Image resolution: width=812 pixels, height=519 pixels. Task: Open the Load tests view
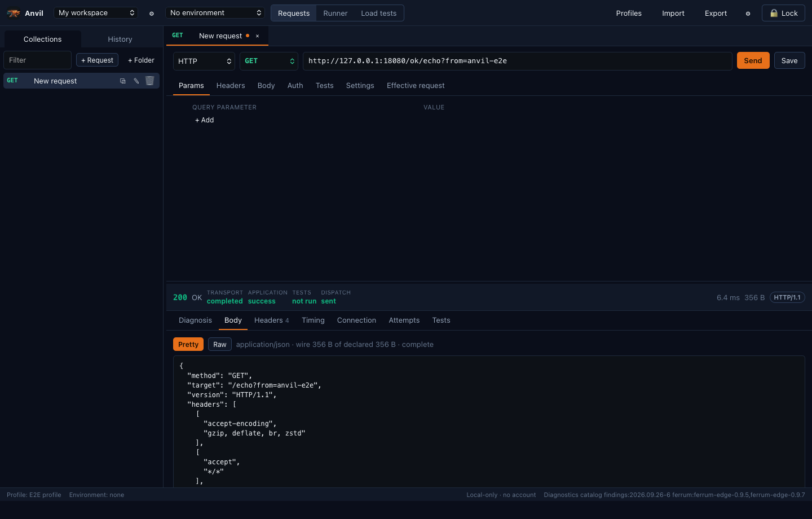(379, 13)
